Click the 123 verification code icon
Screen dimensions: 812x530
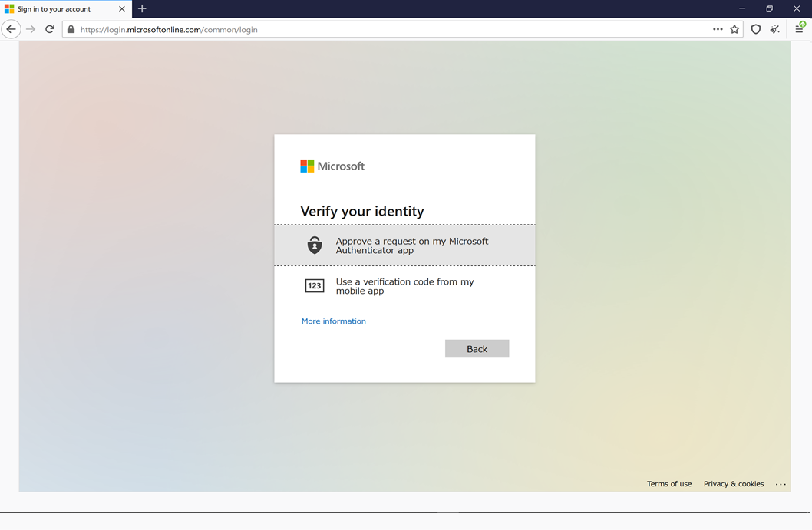(x=315, y=285)
